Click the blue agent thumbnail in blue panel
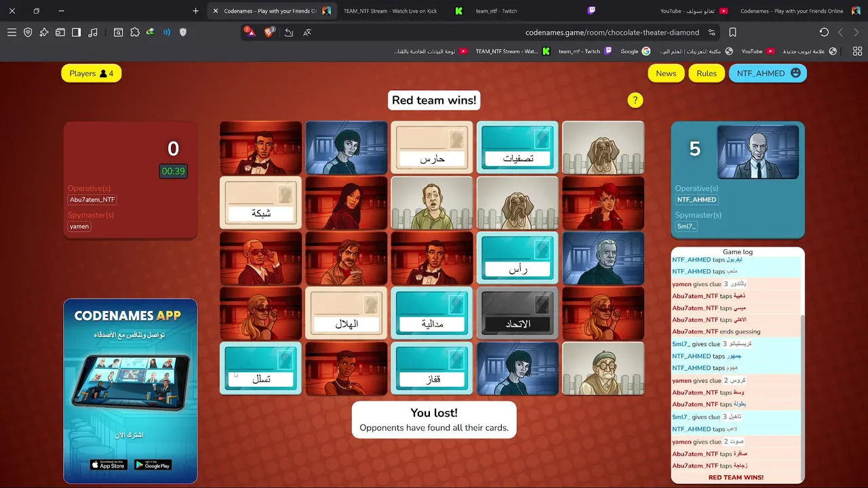 [758, 152]
